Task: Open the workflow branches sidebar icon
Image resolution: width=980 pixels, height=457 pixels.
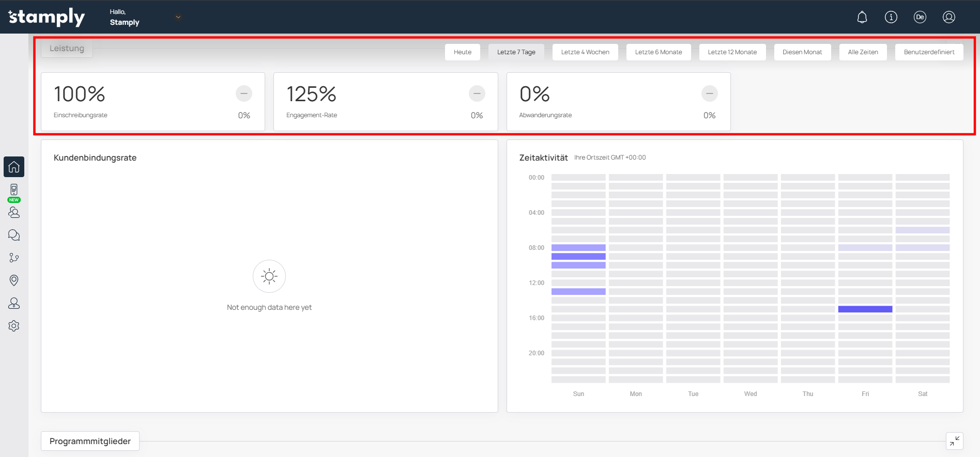Action: point(14,258)
